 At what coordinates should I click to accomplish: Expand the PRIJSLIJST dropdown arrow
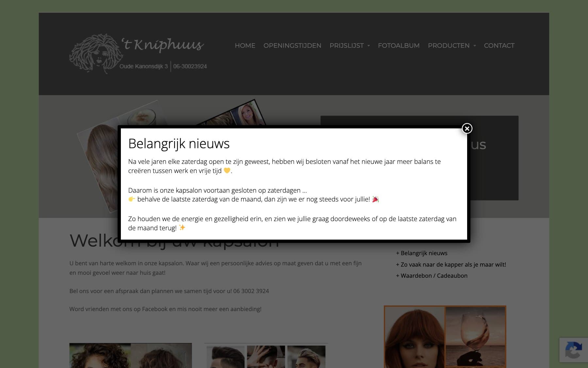(x=368, y=46)
